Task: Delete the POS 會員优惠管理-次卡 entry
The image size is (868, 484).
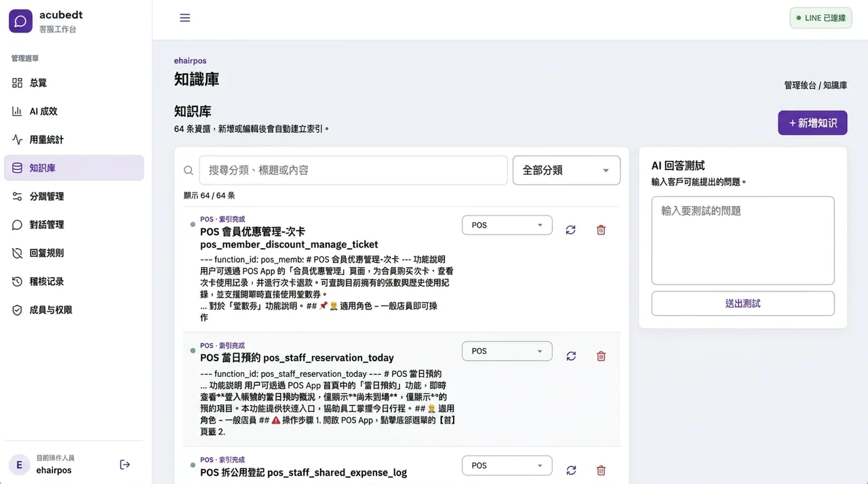Action: (601, 230)
